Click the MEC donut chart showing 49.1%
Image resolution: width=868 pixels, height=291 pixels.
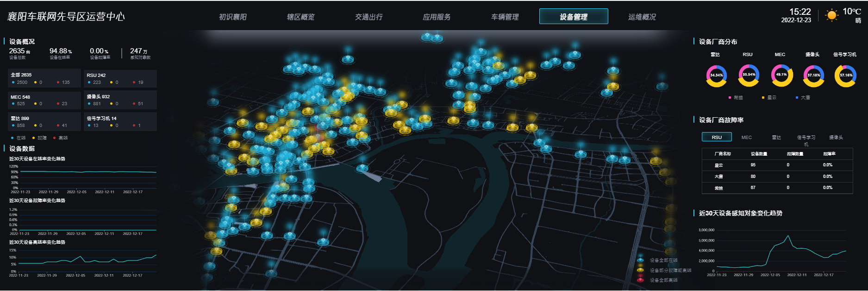[781, 76]
